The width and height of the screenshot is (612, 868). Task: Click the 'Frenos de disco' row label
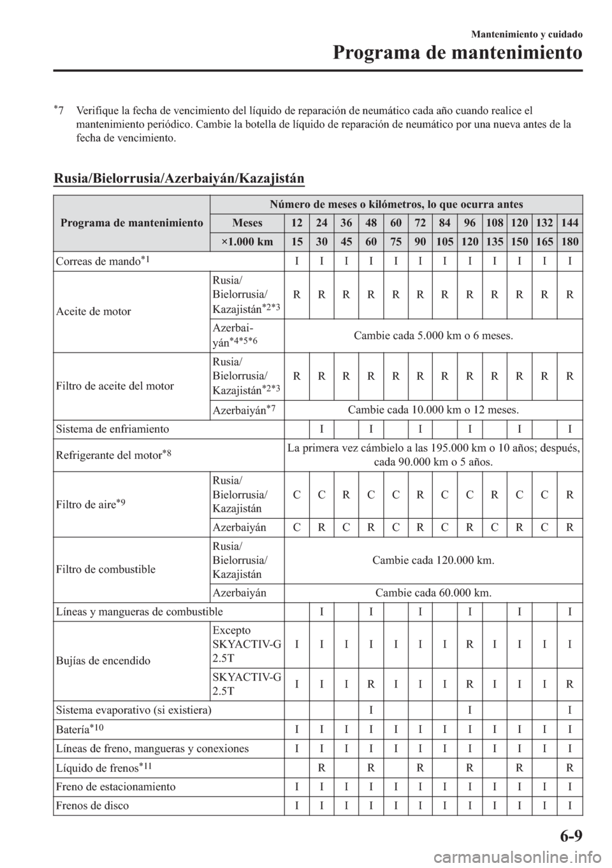(x=93, y=806)
